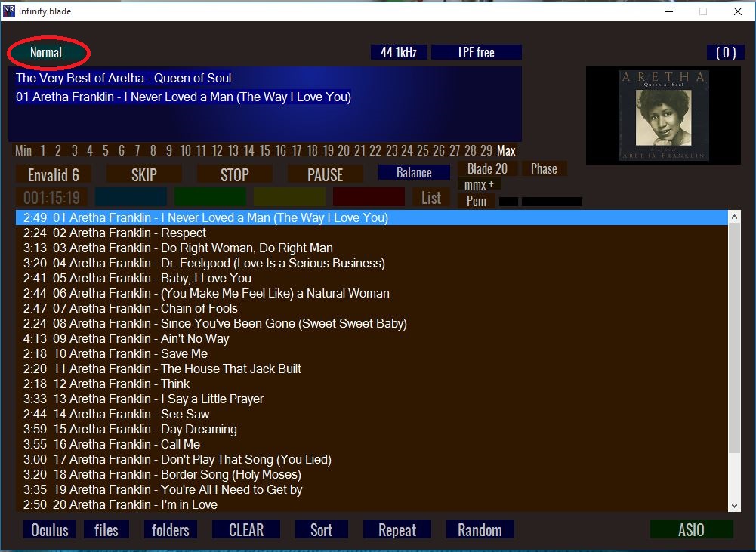Click the green color button
Image resolution: width=756 pixels, height=552 pixels.
tap(210, 197)
